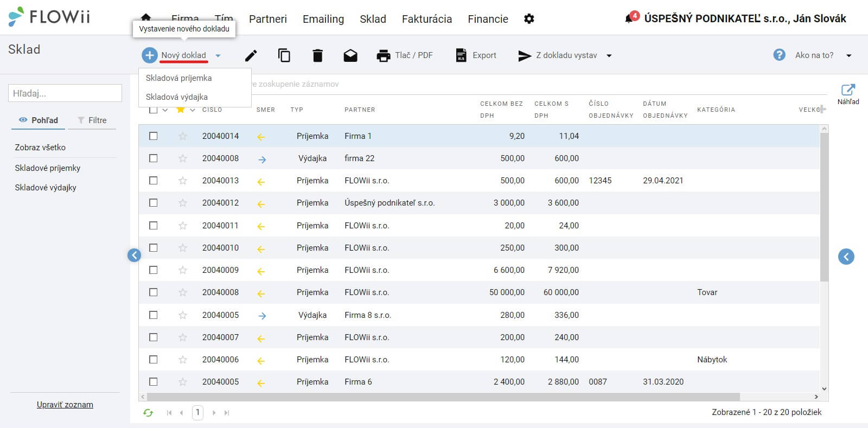868x428 pixels.
Task: Open the select-all checkbox dropdown chevron
Action: 165,110
